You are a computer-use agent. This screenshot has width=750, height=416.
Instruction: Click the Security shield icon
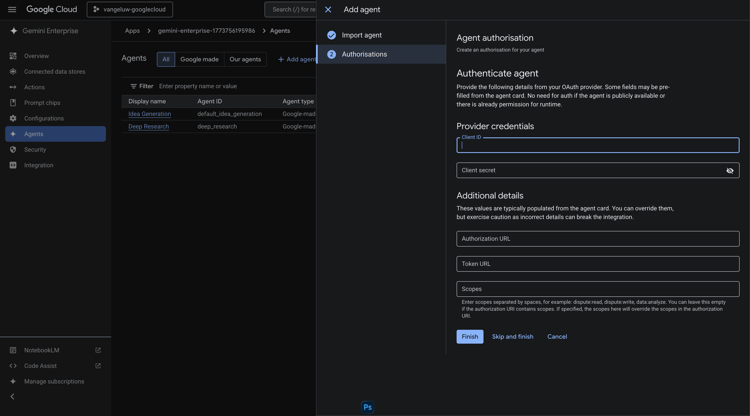coord(13,150)
